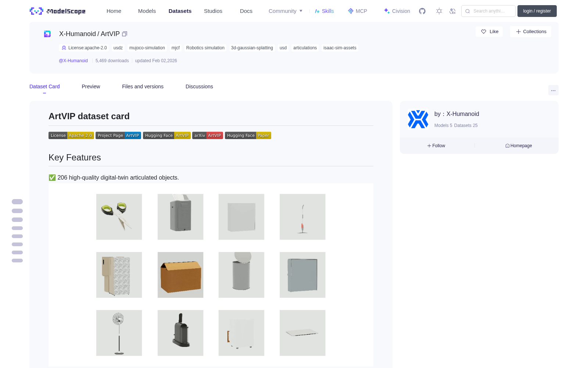Click the mujoco-simulation tag

147,48
